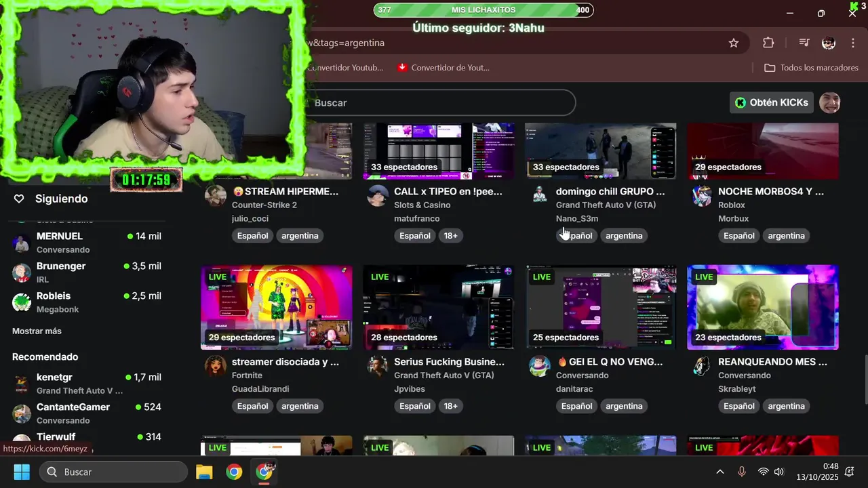The image size is (868, 488).
Task: Open the Convertidor de Yout... bookmark
Action: pos(443,68)
